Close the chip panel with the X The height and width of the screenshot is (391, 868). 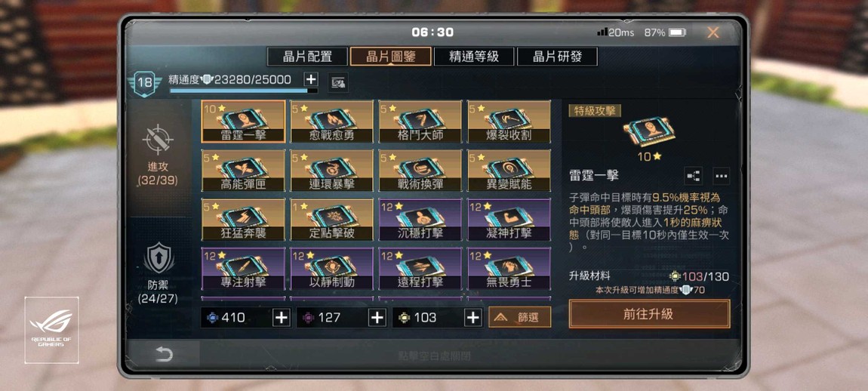713,32
